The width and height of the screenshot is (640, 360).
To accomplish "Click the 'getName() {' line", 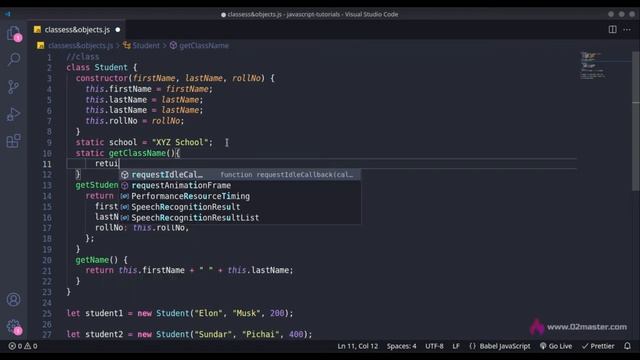I will (x=102, y=260).
